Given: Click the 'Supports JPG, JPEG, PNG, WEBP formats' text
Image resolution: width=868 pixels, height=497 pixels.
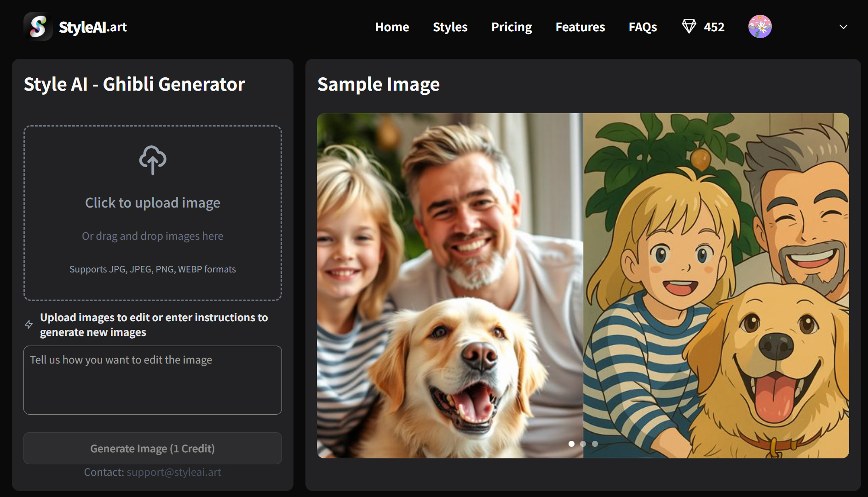Looking at the screenshot, I should pos(153,269).
